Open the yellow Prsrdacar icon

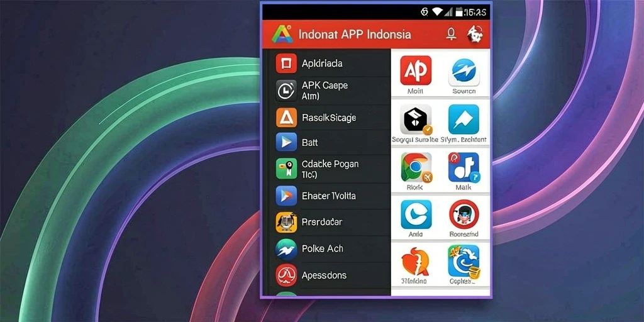point(286,222)
